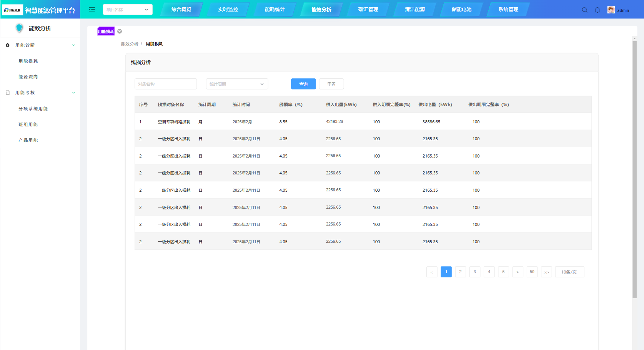Image resolution: width=644 pixels, height=350 pixels.
Task: Close the 用能损耗 tab
Action: 120,32
